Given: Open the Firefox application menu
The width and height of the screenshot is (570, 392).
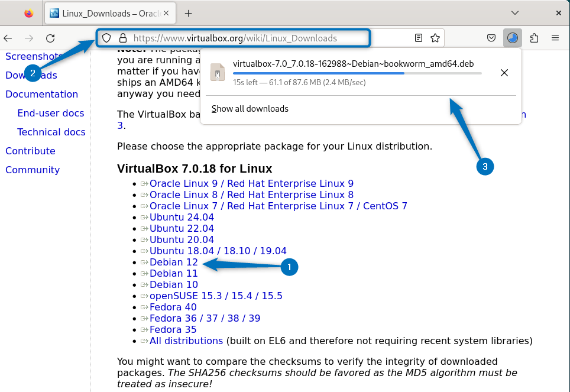Looking at the screenshot, I should click(555, 38).
